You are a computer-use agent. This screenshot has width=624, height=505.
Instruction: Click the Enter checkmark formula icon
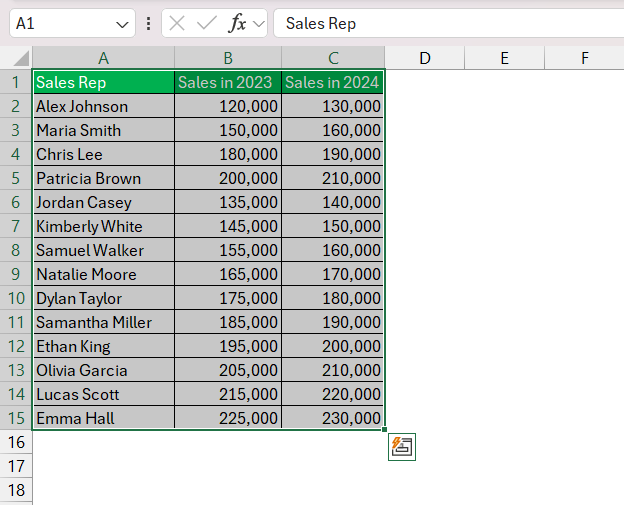207,23
